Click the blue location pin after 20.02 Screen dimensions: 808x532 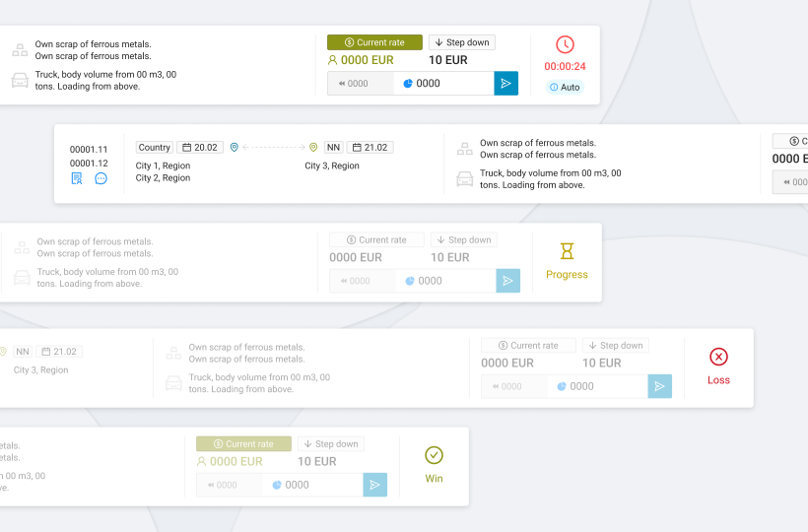pyautogui.click(x=235, y=148)
